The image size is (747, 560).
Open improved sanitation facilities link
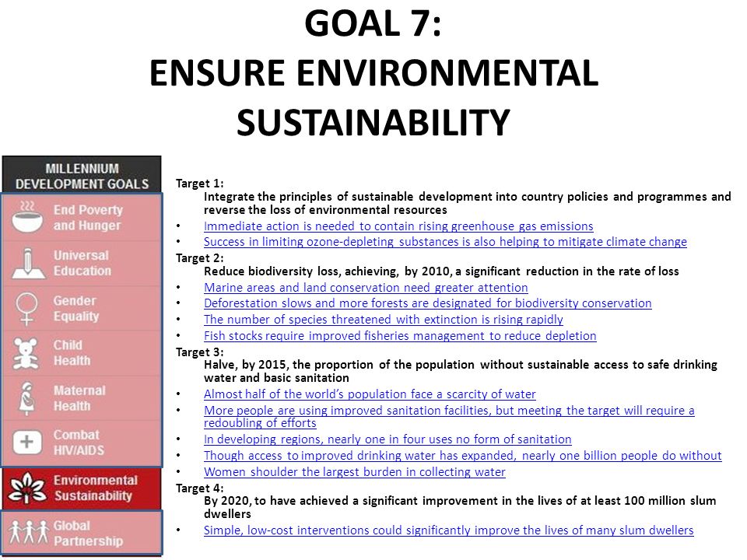[x=449, y=417]
